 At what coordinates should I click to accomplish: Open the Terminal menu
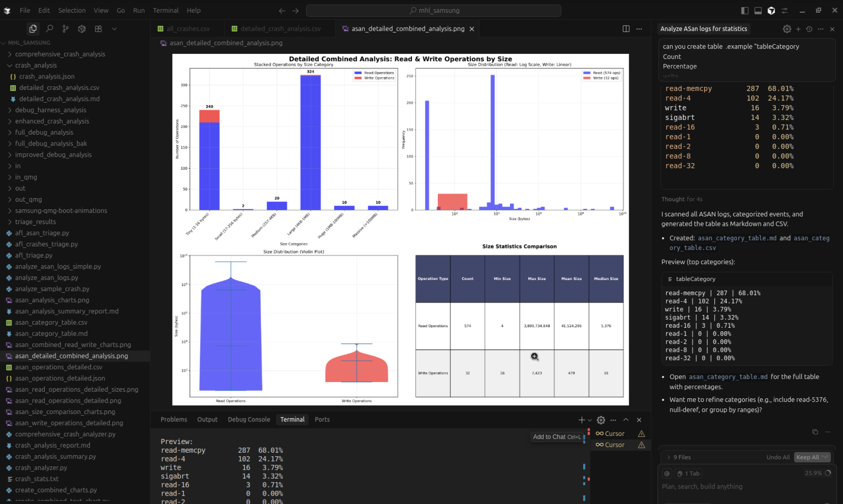pos(165,10)
